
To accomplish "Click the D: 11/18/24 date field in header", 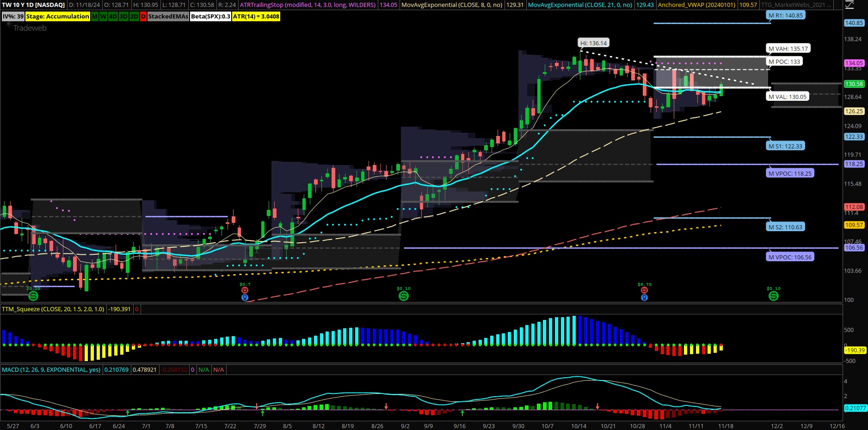I will pyautogui.click(x=85, y=5).
